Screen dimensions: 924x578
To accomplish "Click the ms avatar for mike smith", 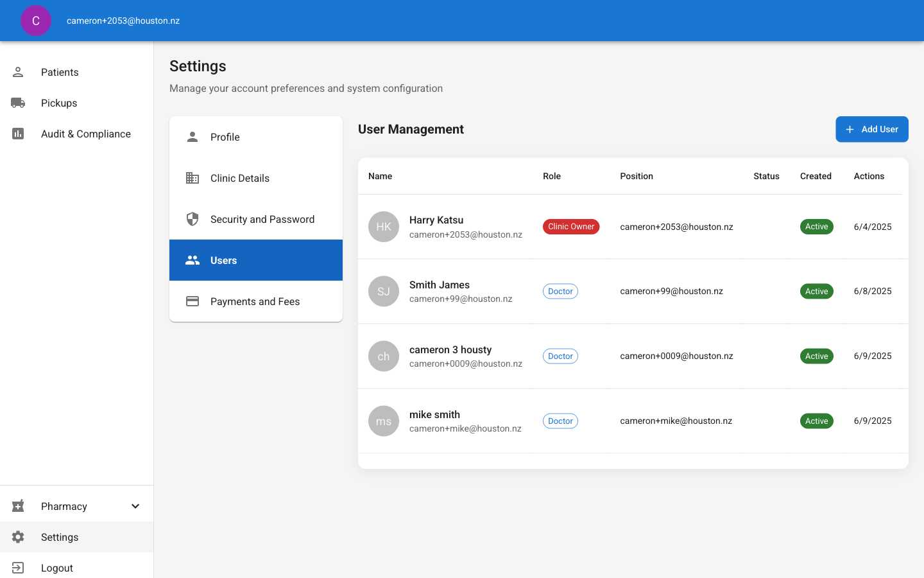I will 384,421.
